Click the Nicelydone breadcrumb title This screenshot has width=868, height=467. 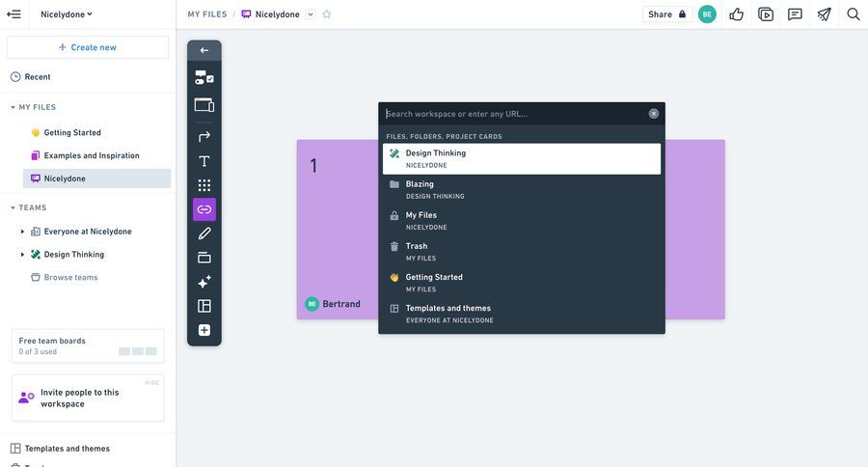tap(277, 14)
